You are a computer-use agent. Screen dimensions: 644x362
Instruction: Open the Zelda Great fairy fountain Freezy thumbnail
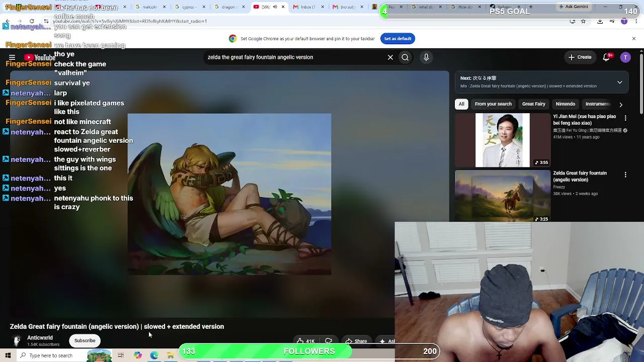coord(503,196)
